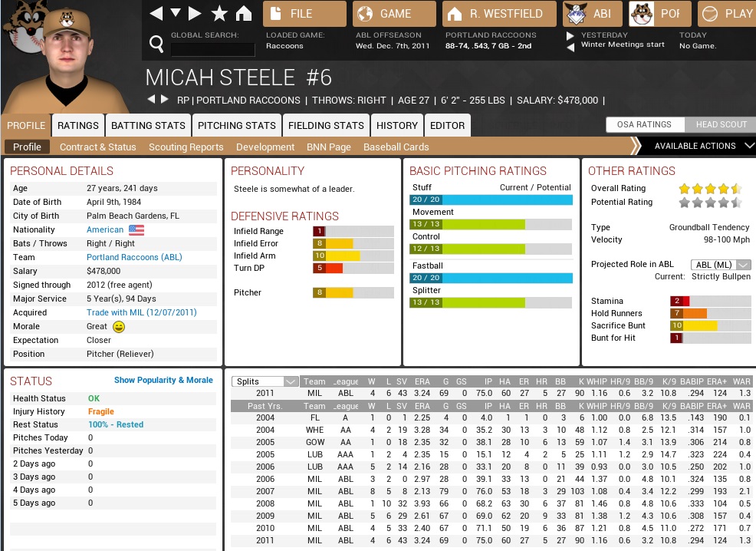Open the Pitching Stats tab
The width and height of the screenshot is (756, 551).
(237, 125)
